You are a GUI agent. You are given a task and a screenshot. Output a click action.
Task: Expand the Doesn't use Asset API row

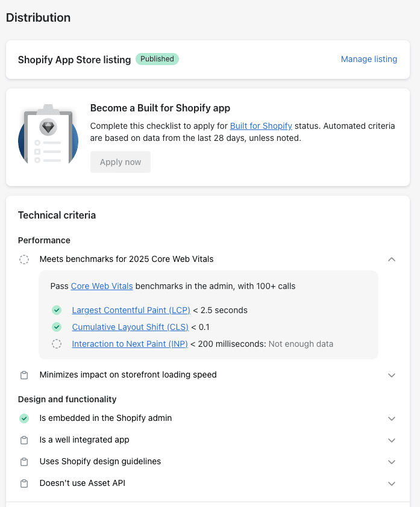tap(392, 484)
